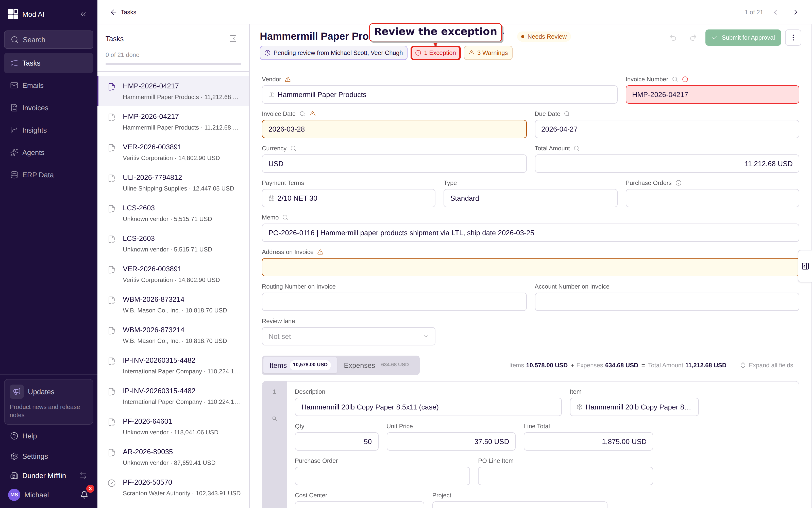Click the Needs Review status label
Image resolution: width=812 pixels, height=508 pixels.
pos(544,37)
